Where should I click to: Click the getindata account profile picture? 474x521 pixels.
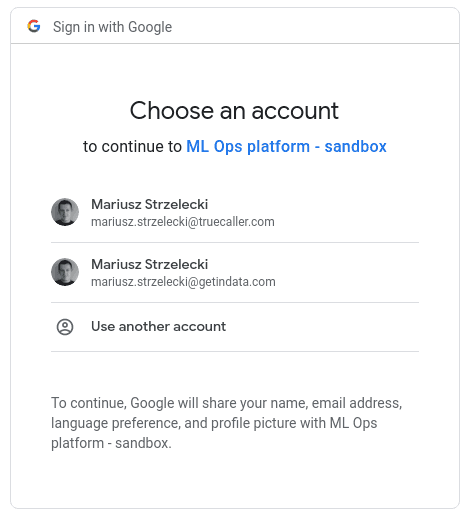click(65, 272)
